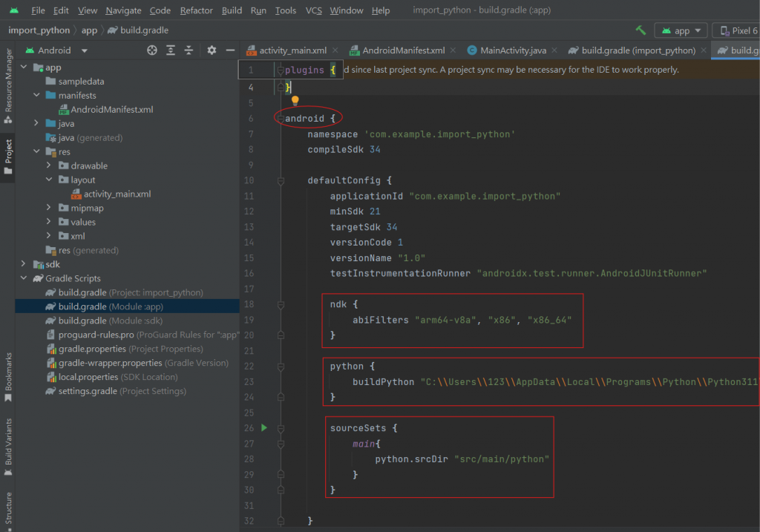
Task: Click import_python in the breadcrumb
Action: pyautogui.click(x=39, y=30)
